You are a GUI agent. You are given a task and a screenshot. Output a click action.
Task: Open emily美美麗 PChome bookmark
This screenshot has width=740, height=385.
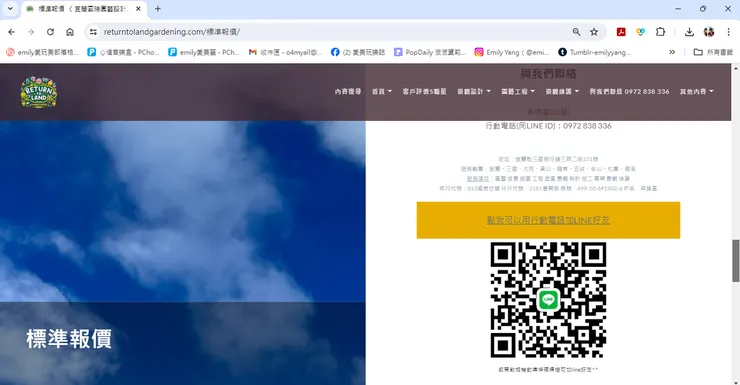coord(204,52)
